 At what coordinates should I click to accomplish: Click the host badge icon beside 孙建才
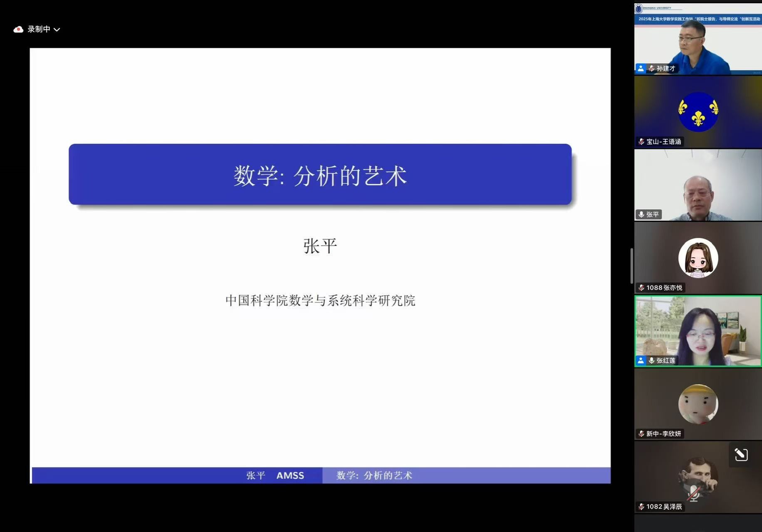(x=641, y=69)
